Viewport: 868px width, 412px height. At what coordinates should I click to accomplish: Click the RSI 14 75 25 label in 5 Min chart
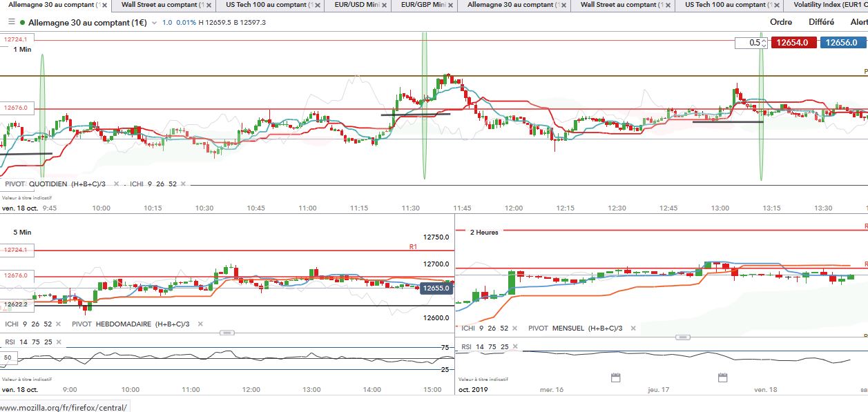(x=28, y=342)
